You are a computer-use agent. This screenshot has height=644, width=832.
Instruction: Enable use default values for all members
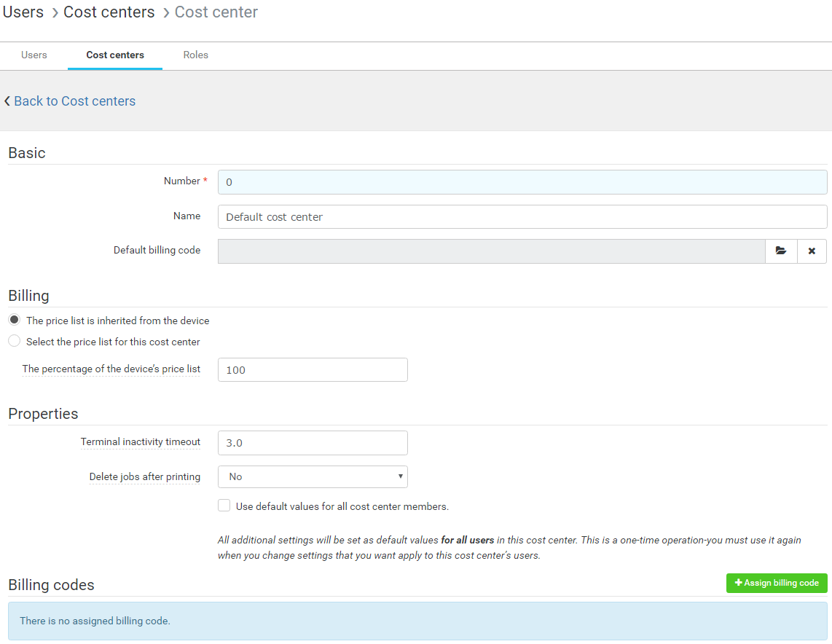224,506
